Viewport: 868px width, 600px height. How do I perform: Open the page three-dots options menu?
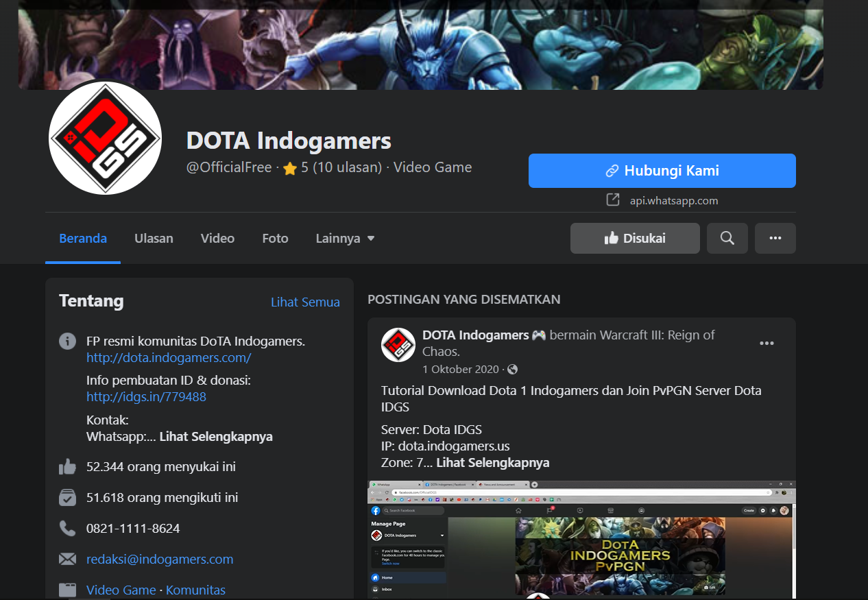[775, 239]
